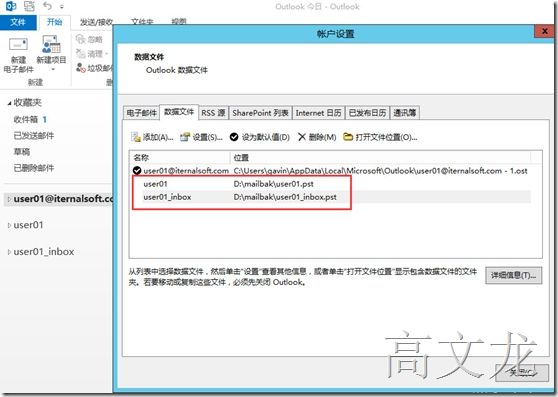
Task: Open the 已删除邮件 folder
Action: (x=34, y=168)
